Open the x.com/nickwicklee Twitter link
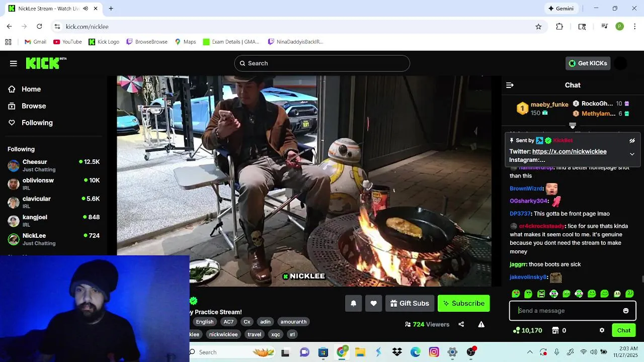Viewport: 644px width, 362px height. coord(570,151)
